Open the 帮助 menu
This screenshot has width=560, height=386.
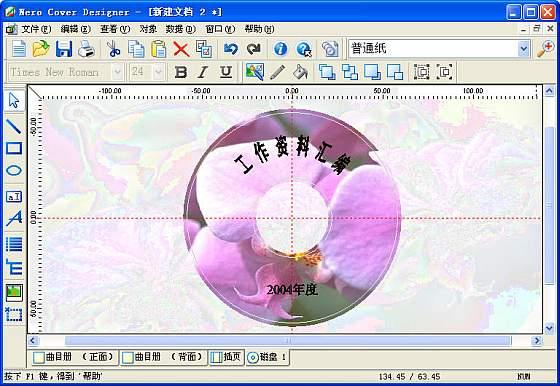click(x=259, y=29)
